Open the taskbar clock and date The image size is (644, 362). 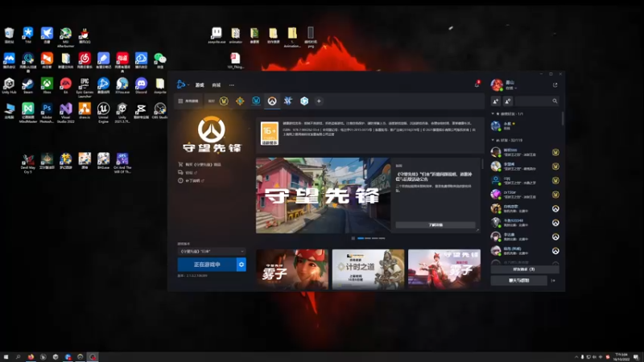(621, 356)
